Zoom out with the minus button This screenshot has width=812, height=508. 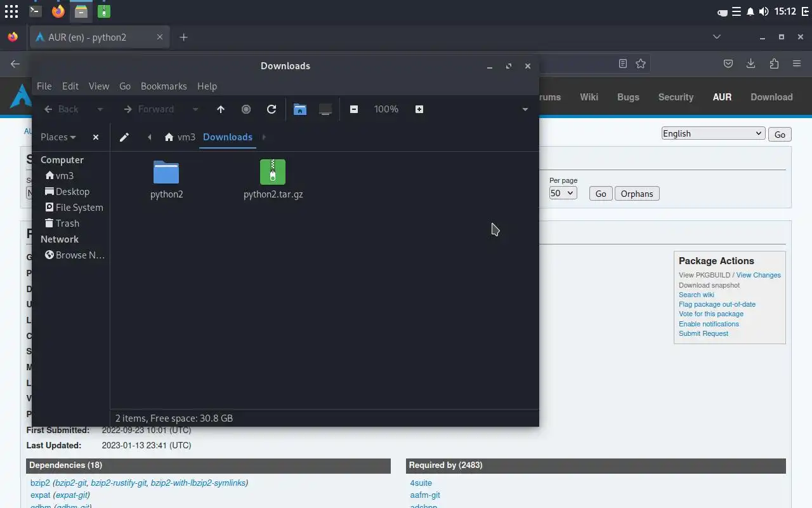click(354, 109)
